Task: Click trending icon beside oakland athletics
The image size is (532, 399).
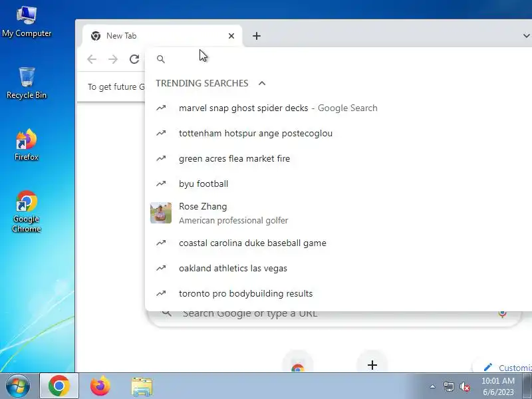Action: [x=161, y=269]
